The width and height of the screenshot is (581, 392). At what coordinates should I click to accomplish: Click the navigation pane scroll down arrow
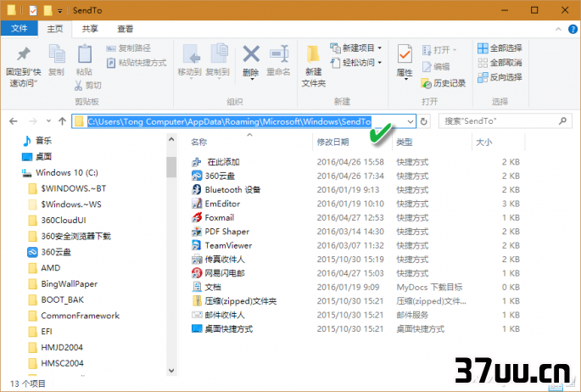(171, 370)
